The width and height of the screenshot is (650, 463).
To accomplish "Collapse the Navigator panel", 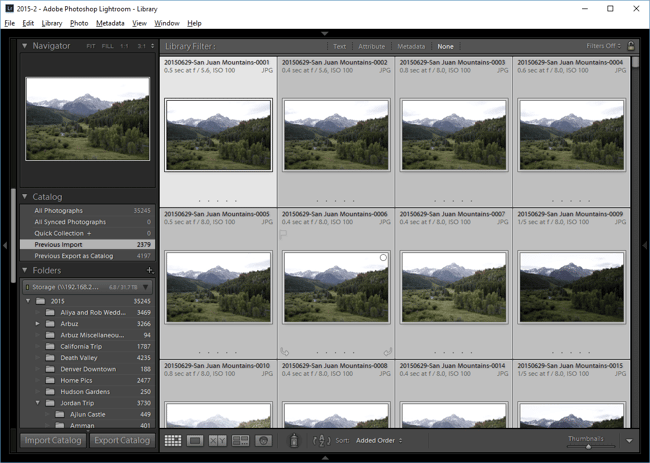I will click(x=24, y=46).
